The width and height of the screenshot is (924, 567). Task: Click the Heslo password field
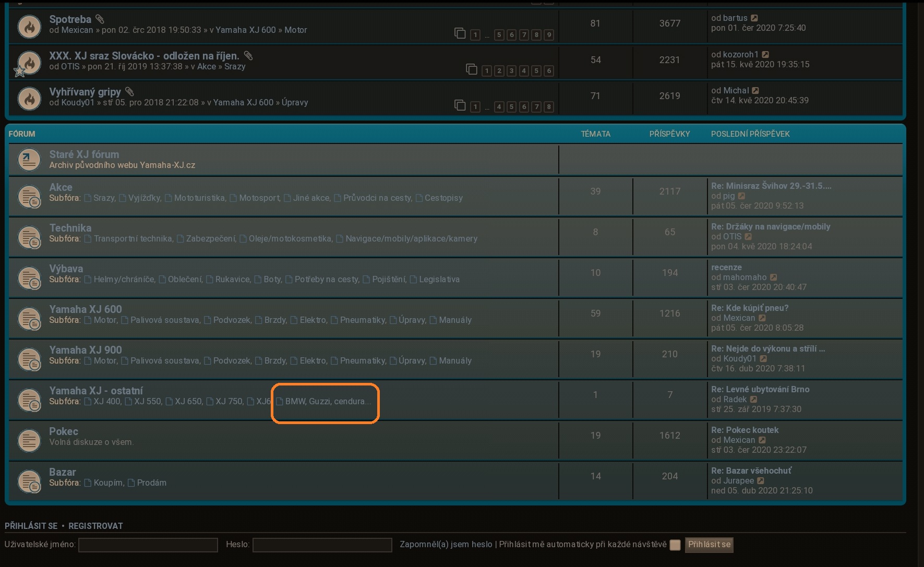(x=322, y=545)
